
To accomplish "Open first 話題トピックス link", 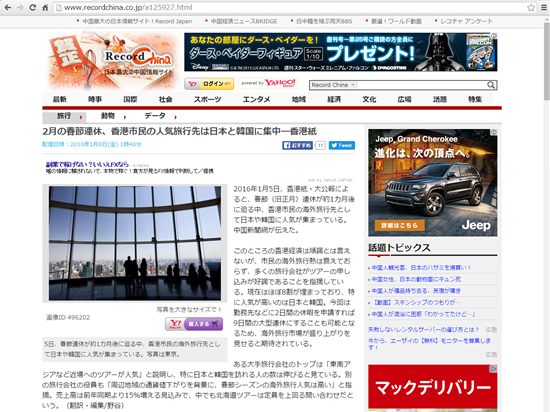I will coord(421,268).
